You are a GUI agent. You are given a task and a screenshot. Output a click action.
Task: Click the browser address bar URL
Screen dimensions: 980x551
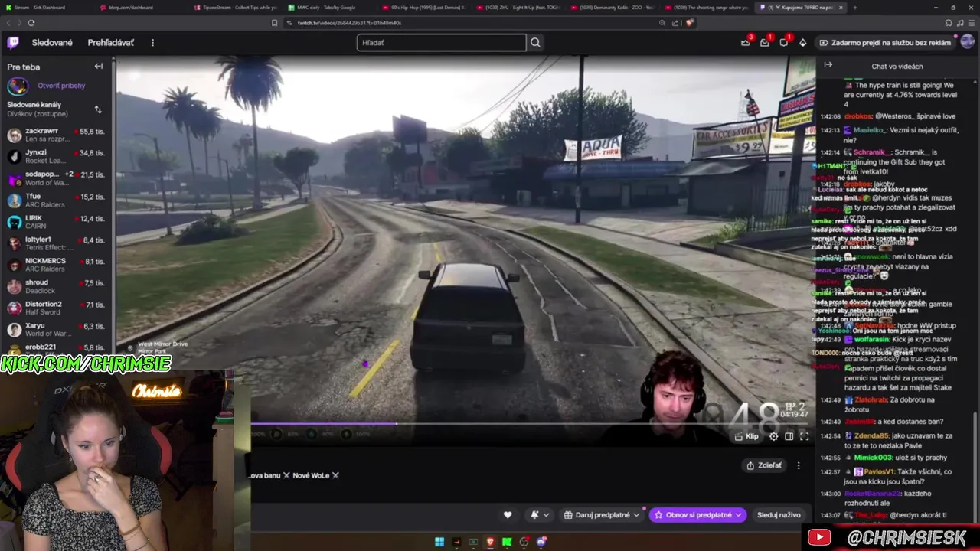pyautogui.click(x=349, y=23)
